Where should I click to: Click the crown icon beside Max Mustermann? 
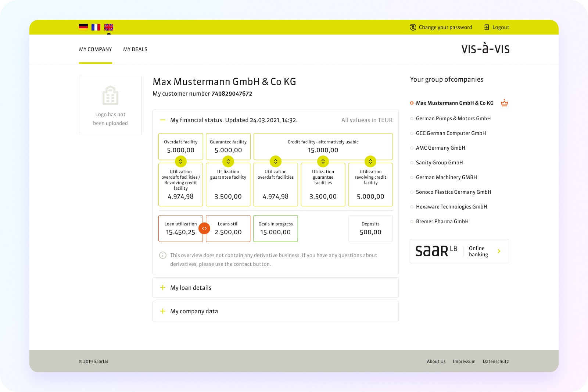pyautogui.click(x=505, y=103)
